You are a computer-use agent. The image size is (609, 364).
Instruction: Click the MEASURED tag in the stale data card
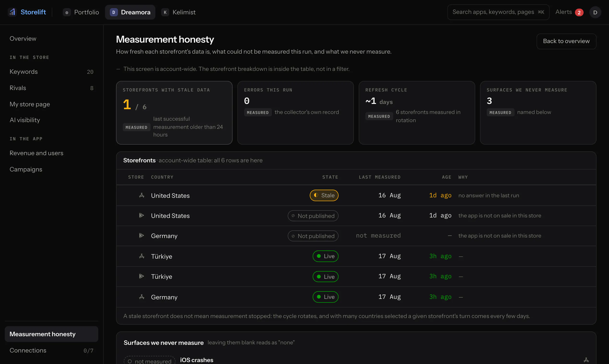pos(136,127)
